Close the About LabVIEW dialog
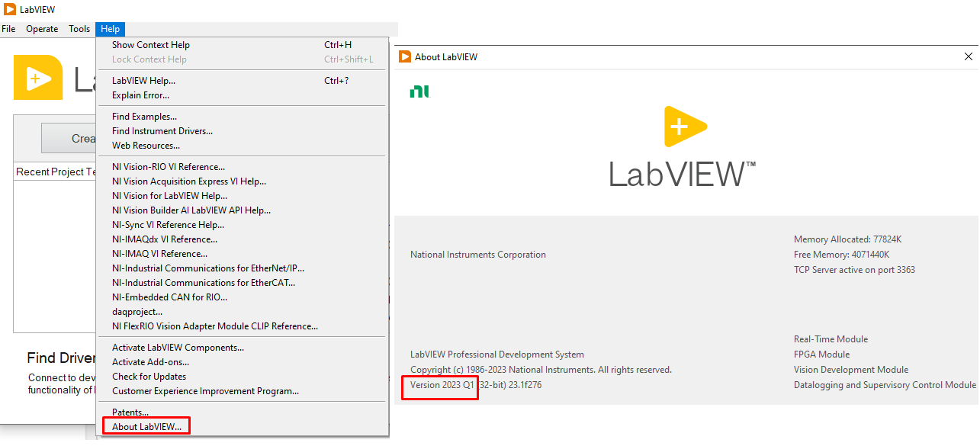Screen dimensions: 980x446 coord(969,56)
